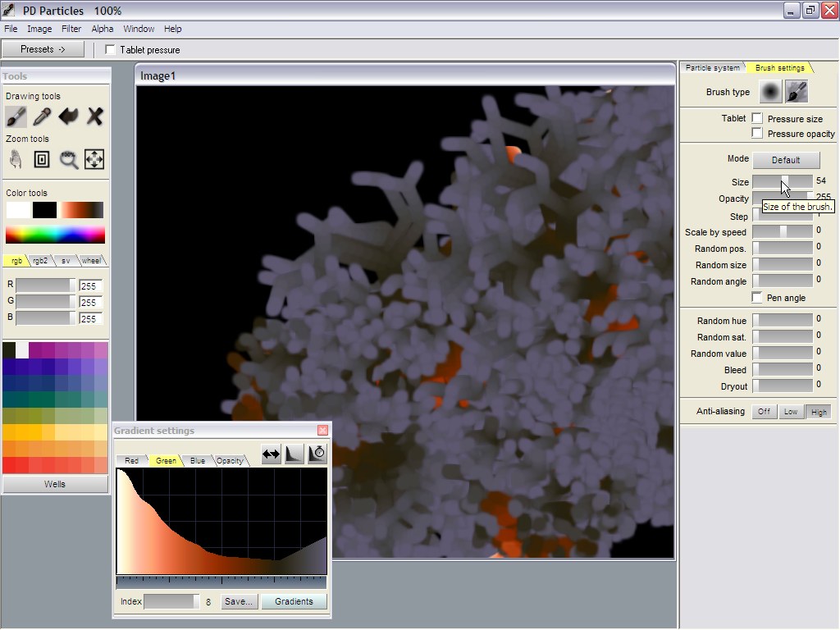Click the X clear image tool
840x630 pixels.
(x=95, y=116)
